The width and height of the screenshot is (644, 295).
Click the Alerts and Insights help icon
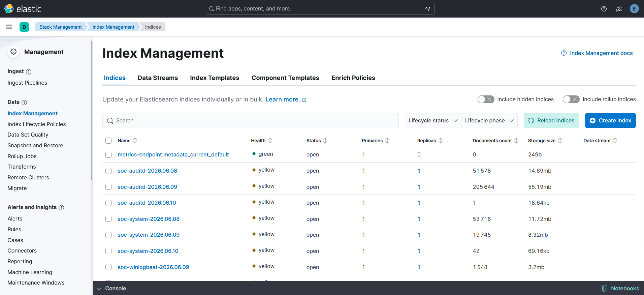coord(61,208)
